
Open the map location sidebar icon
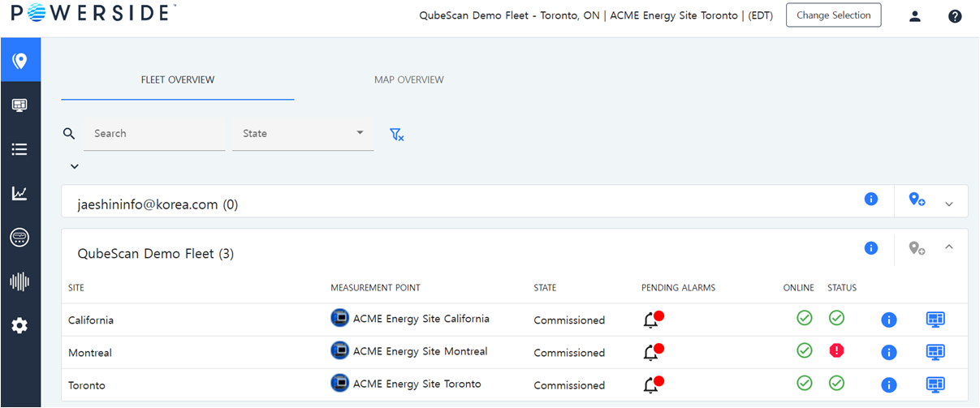click(x=19, y=61)
